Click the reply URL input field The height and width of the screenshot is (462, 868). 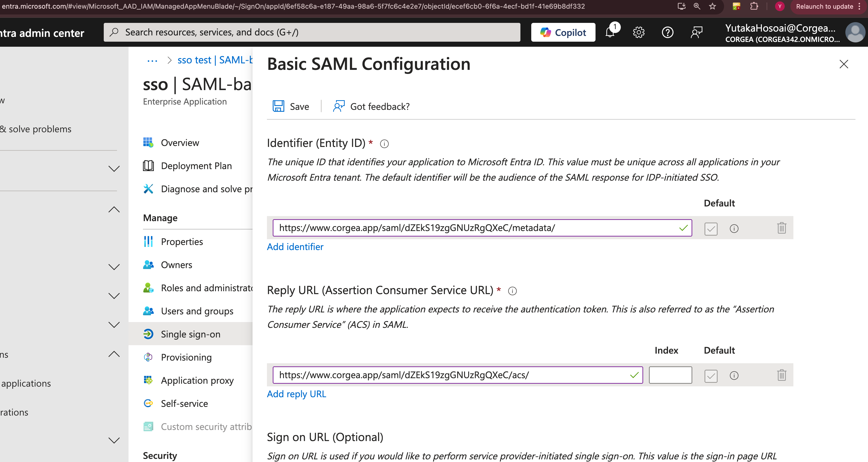(x=458, y=375)
